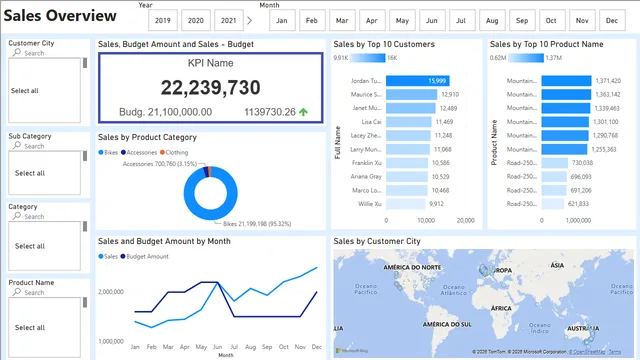Filter by the Feb month button

tap(312, 20)
